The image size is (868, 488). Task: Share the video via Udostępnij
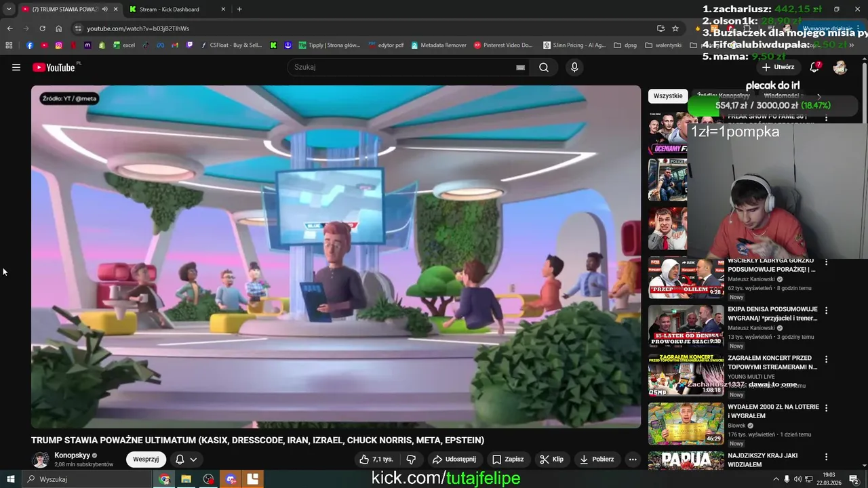[454, 459]
